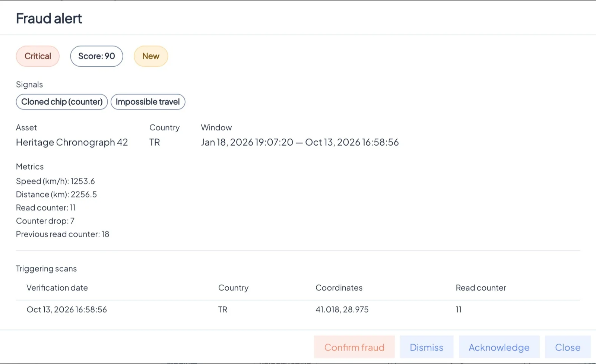Click coordinates cell 41.018, 28.975
Viewport: 596px width, 364px height.
pyautogui.click(x=342, y=310)
